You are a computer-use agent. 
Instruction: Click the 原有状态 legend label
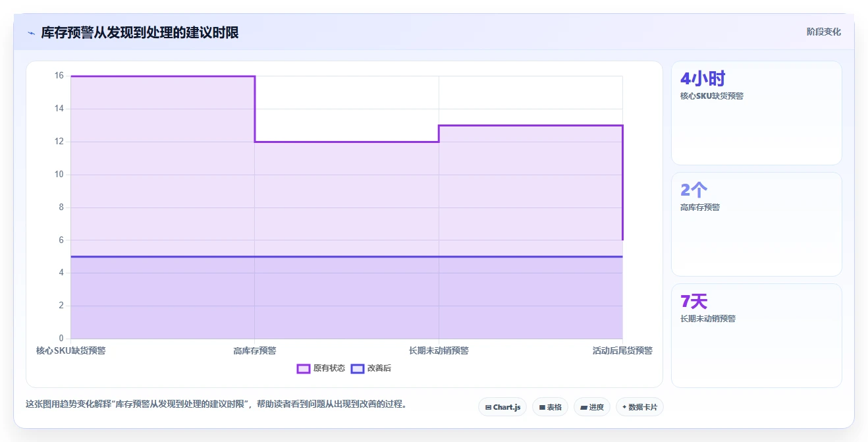(329, 368)
